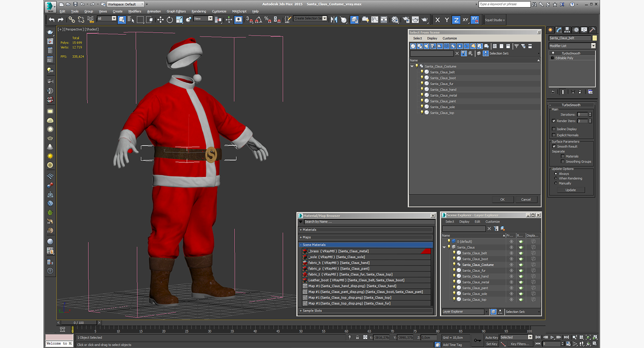The width and height of the screenshot is (644, 348).
Task: Click Cancel in Select From Scene
Action: pyautogui.click(x=526, y=199)
